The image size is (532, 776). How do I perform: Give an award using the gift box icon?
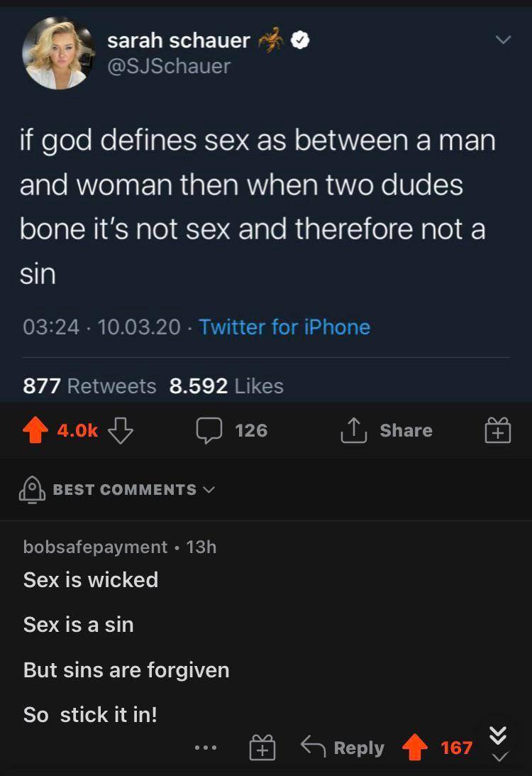[x=497, y=430]
